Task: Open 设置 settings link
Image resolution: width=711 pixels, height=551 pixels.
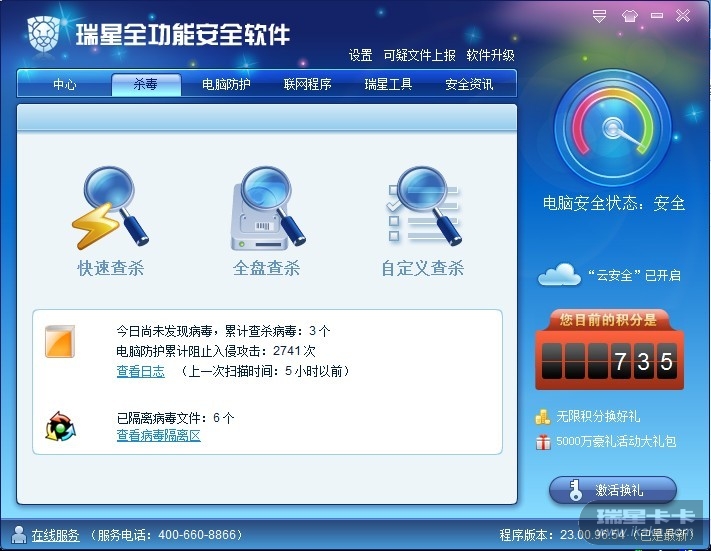Action: coord(360,55)
